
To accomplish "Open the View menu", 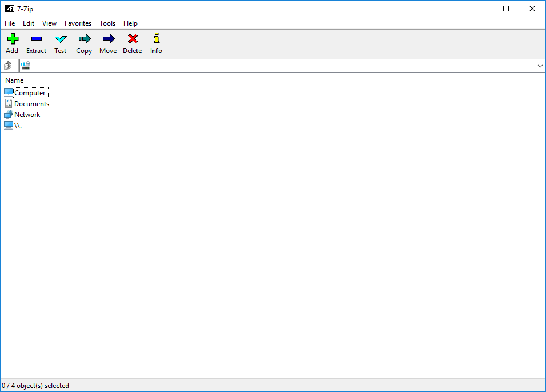I will pyautogui.click(x=50, y=23).
